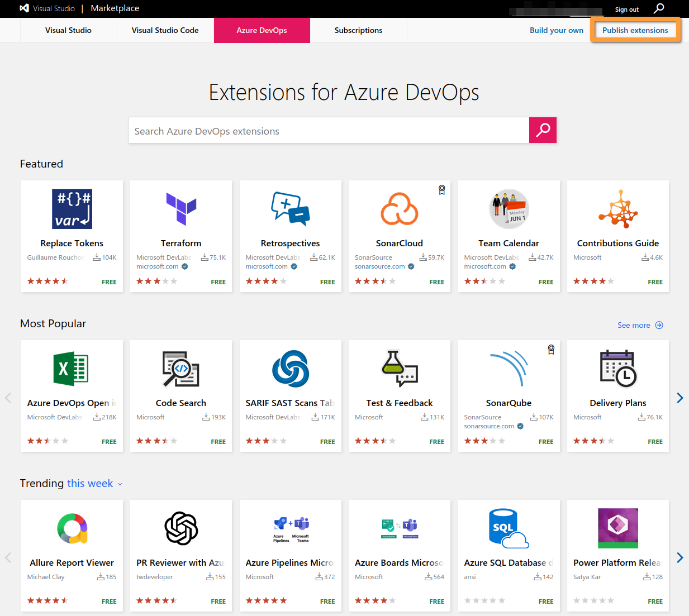689x616 pixels.
Task: Click the star rating on Code Search card
Action: tap(157, 441)
